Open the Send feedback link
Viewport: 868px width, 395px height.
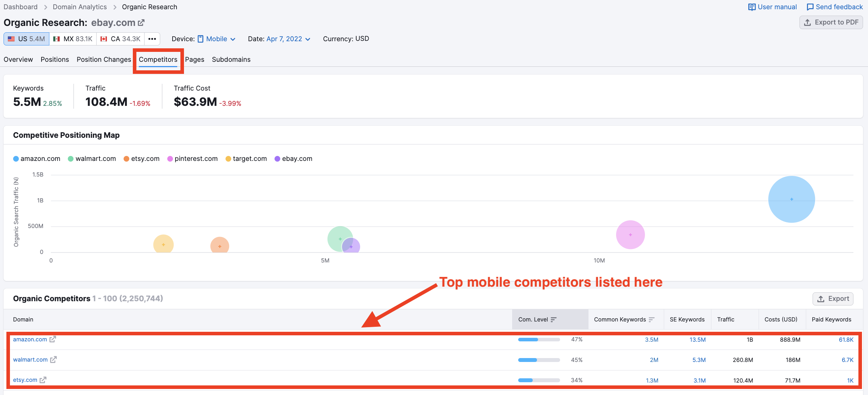point(835,7)
